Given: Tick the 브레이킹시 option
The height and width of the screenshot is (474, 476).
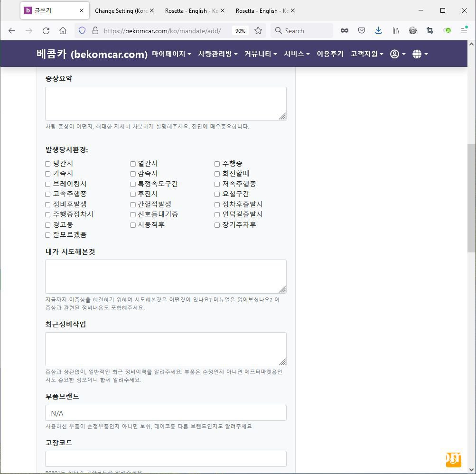Looking at the screenshot, I should coord(47,184).
